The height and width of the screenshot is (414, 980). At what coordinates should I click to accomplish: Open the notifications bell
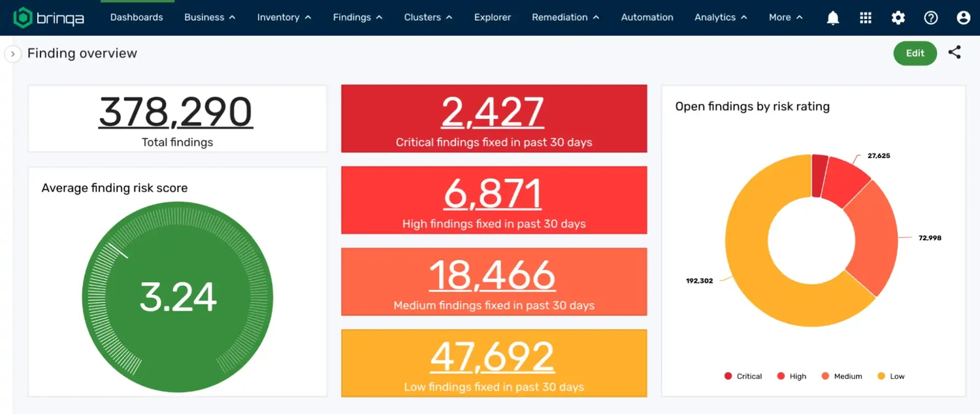coord(833,18)
